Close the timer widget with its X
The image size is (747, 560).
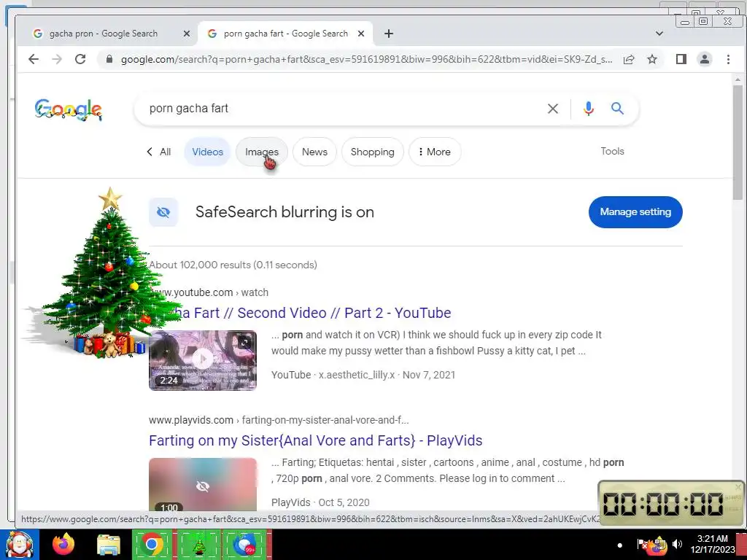coord(738,486)
